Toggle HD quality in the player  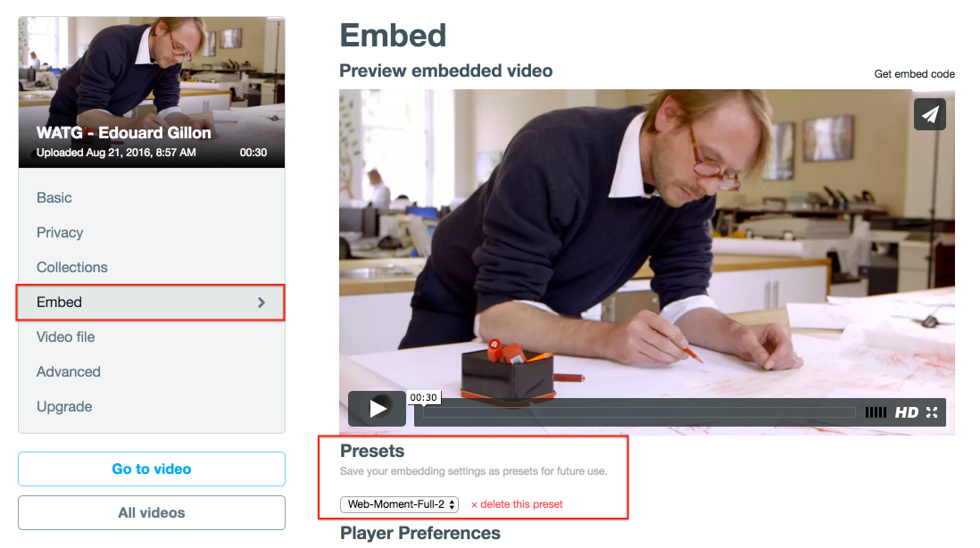907,412
